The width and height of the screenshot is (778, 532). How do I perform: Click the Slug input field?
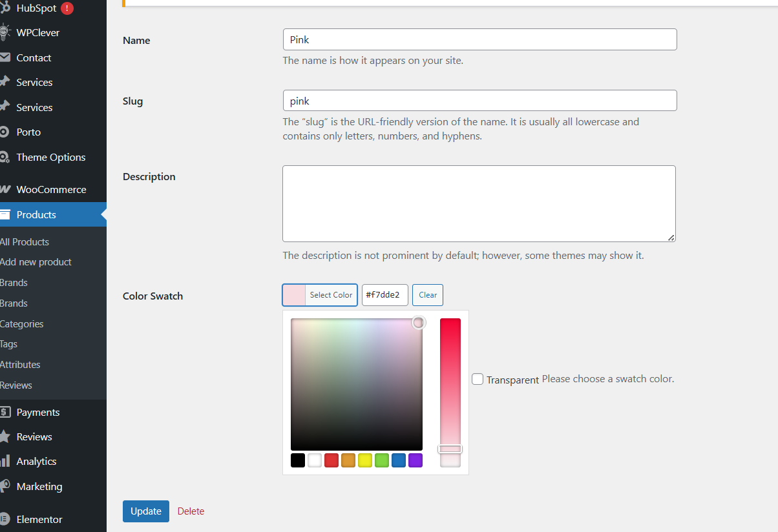479,101
